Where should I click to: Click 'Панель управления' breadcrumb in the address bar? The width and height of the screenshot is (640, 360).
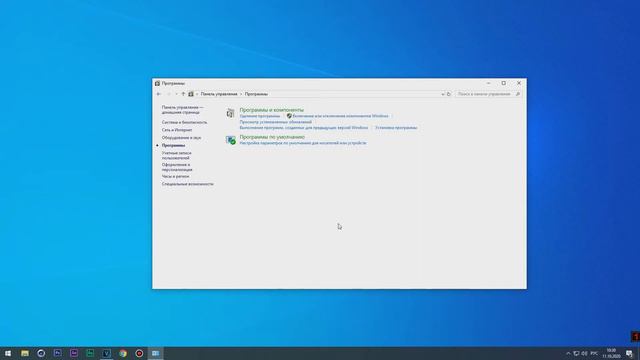click(219, 94)
